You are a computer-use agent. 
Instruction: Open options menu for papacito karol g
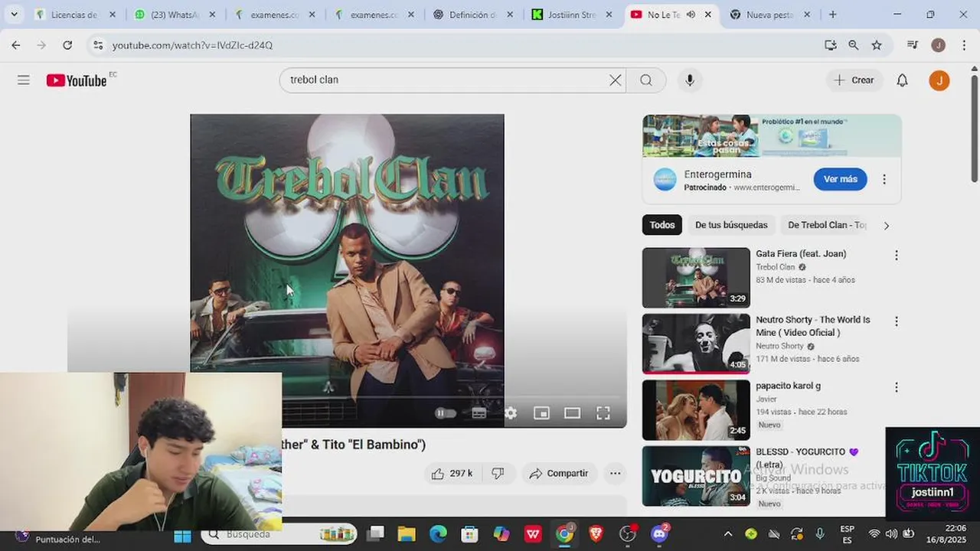(897, 387)
